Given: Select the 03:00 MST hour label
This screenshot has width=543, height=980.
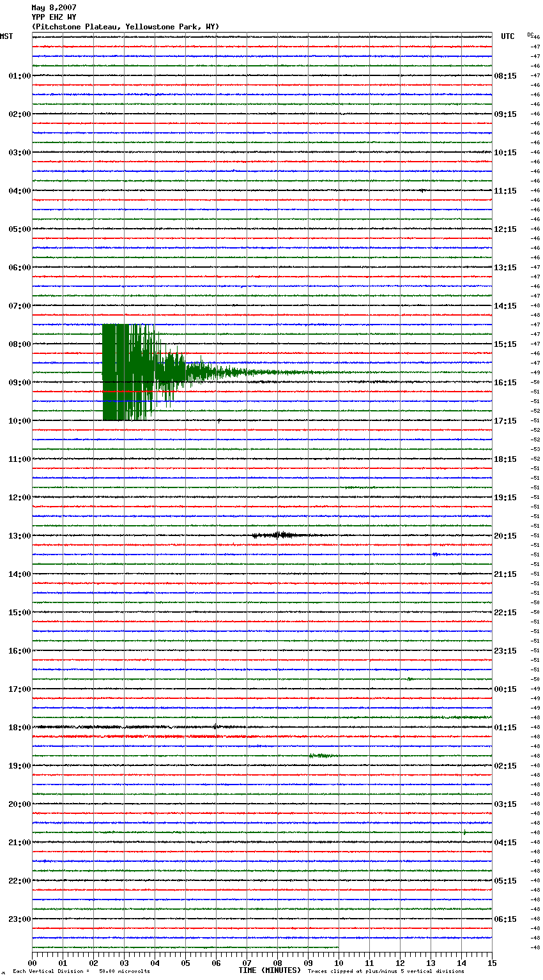Looking at the screenshot, I should [20, 153].
